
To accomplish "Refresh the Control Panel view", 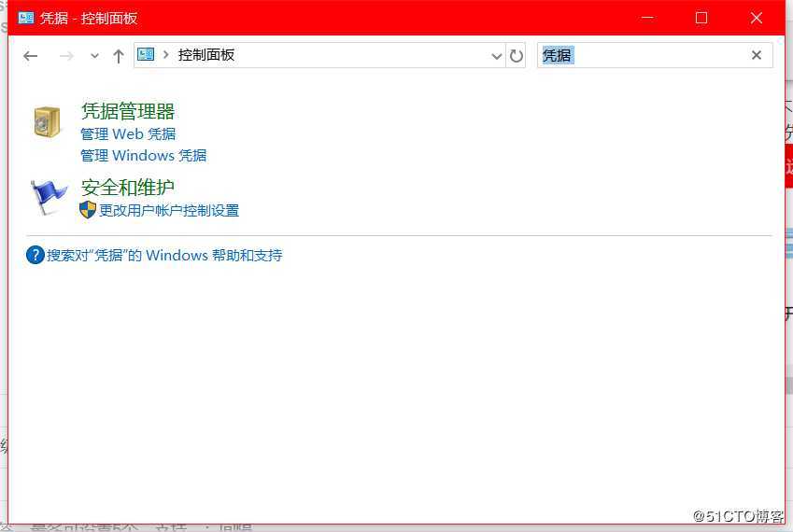I will (516, 56).
